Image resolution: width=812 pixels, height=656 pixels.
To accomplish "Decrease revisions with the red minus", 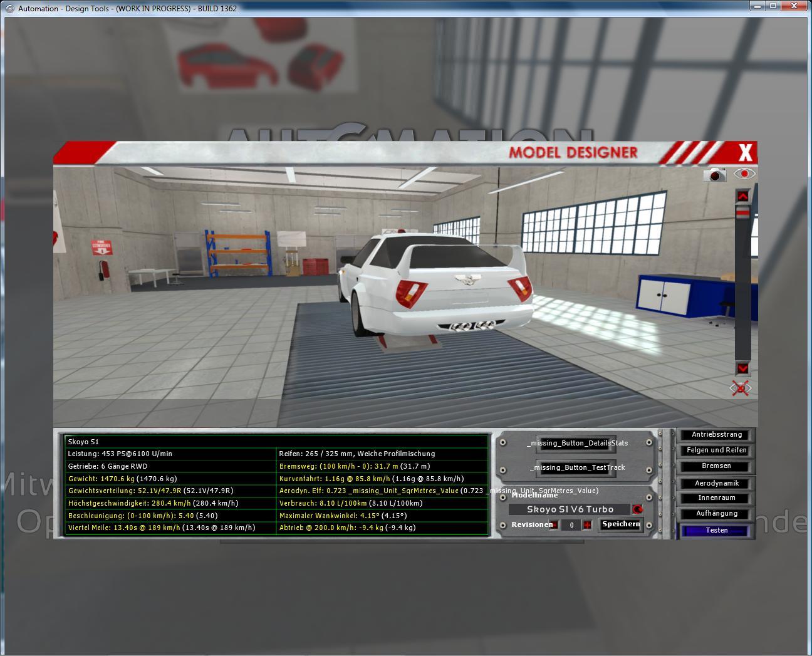I will [554, 525].
